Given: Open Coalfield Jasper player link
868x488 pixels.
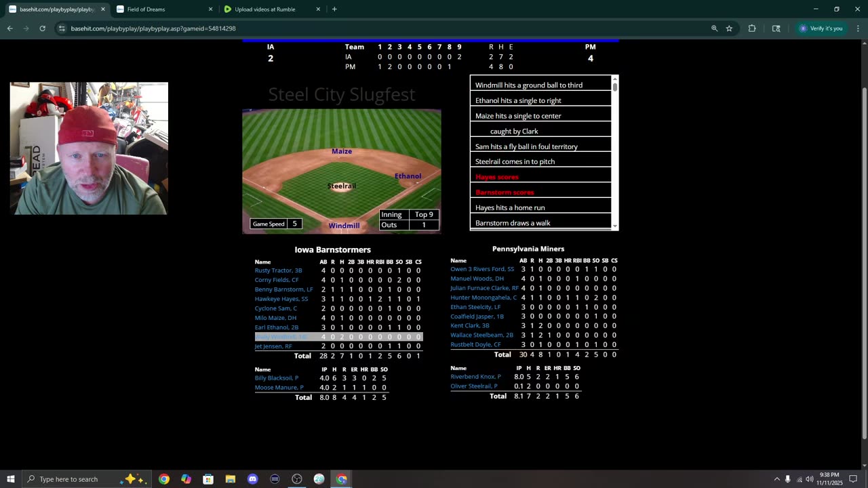Looking at the screenshot, I should pyautogui.click(x=477, y=317).
